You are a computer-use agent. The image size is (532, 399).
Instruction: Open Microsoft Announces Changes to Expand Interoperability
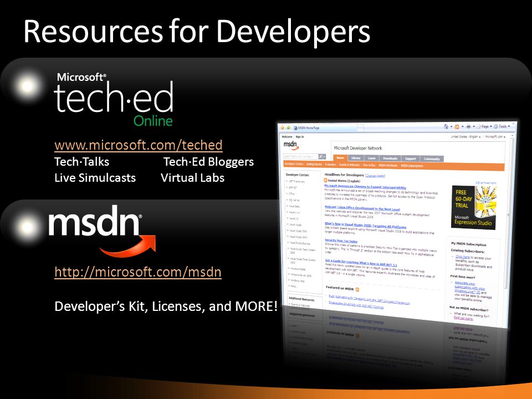(x=365, y=187)
